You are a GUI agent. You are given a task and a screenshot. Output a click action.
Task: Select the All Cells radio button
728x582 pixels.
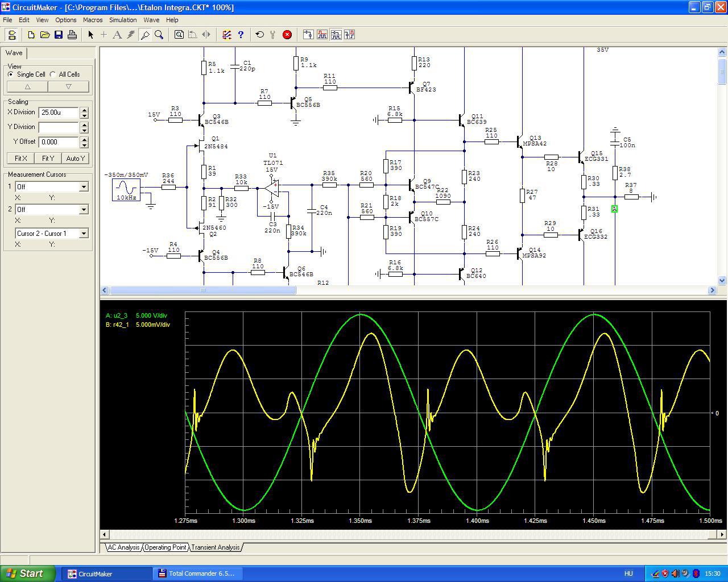tap(53, 74)
